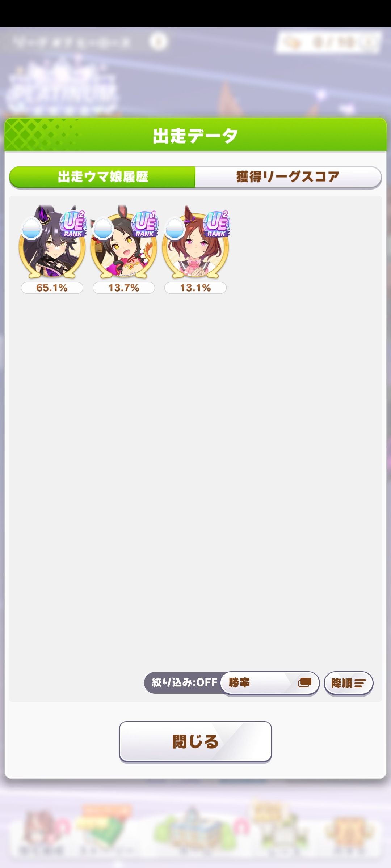Click UE2 rank badge on first character
Viewport: 391px width, 868px height.
[x=74, y=224]
